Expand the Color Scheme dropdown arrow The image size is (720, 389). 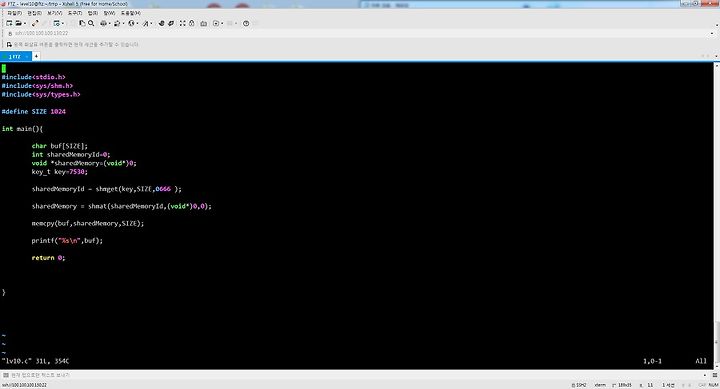point(123,23)
